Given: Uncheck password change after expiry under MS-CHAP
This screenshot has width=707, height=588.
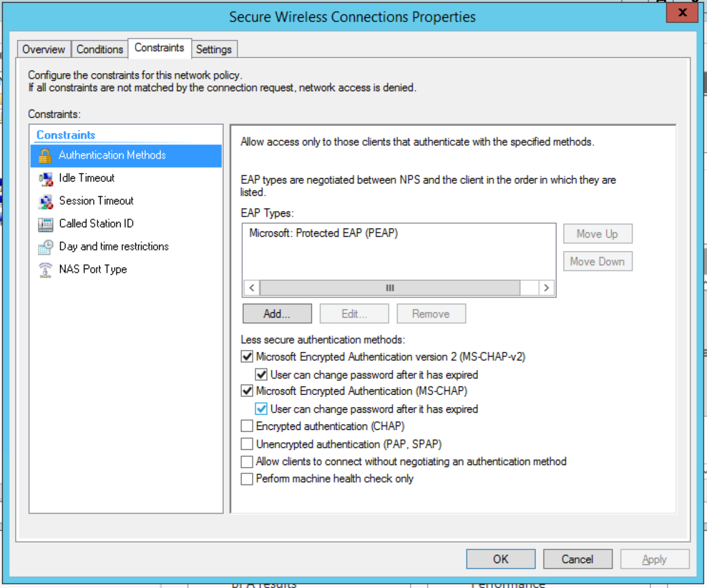Looking at the screenshot, I should [x=261, y=409].
